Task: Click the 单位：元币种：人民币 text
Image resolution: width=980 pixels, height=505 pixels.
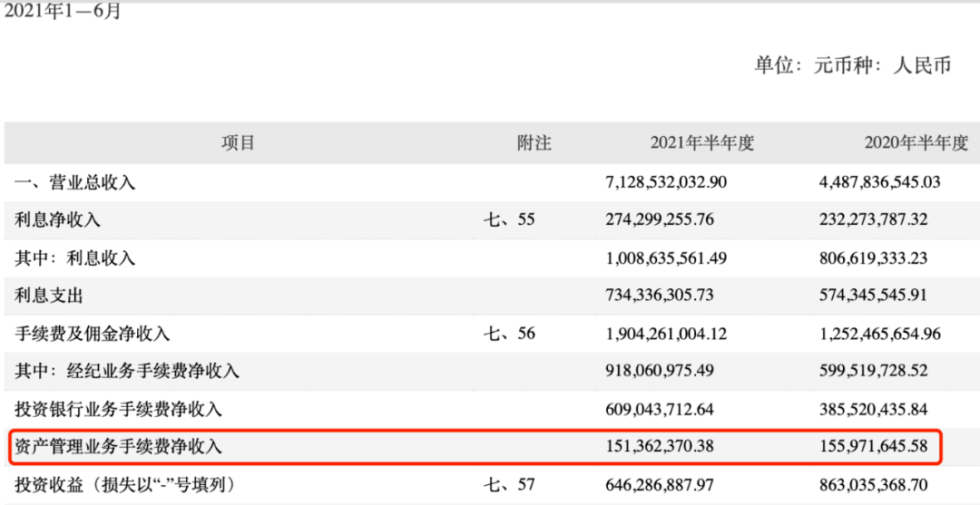Action: 853,65
